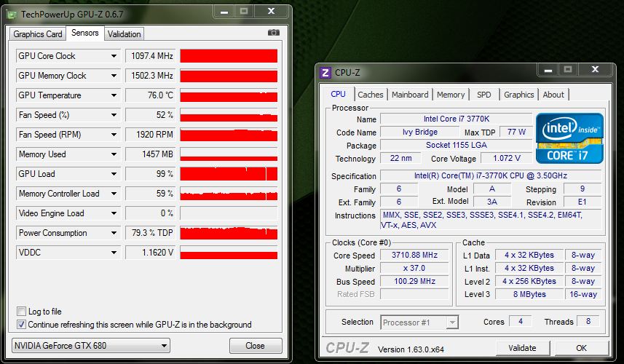Click the Memory Controller Load graph
The width and height of the screenshot is (624, 364).
pyautogui.click(x=229, y=194)
